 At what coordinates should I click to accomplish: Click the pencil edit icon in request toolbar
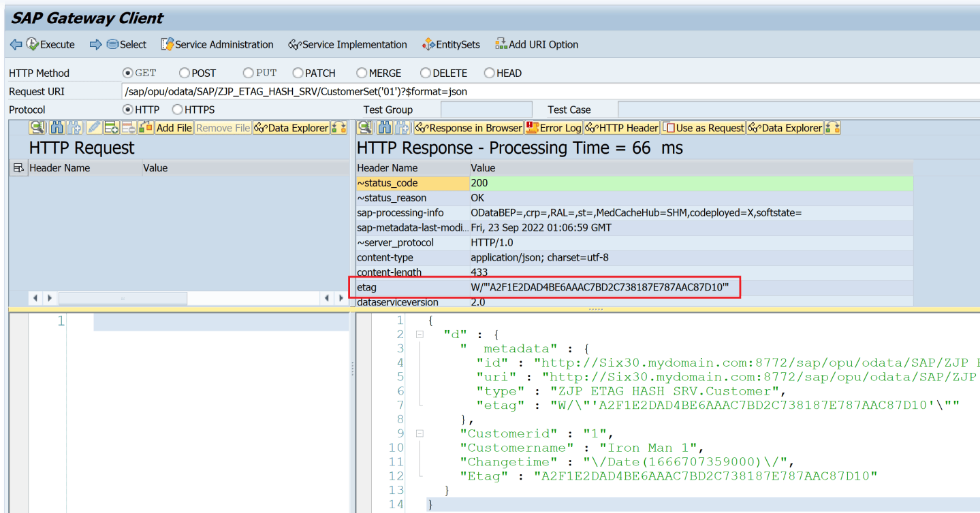(94, 128)
